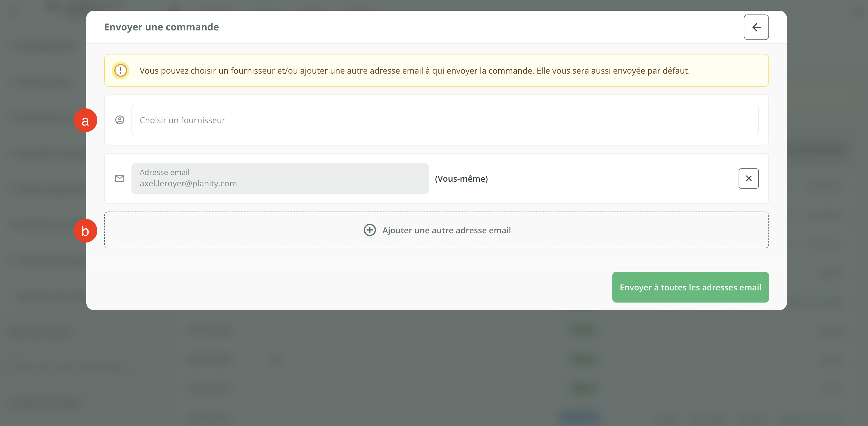The height and width of the screenshot is (426, 868).
Task: Click the 'Envoyer une commande' dialog title
Action: click(161, 27)
